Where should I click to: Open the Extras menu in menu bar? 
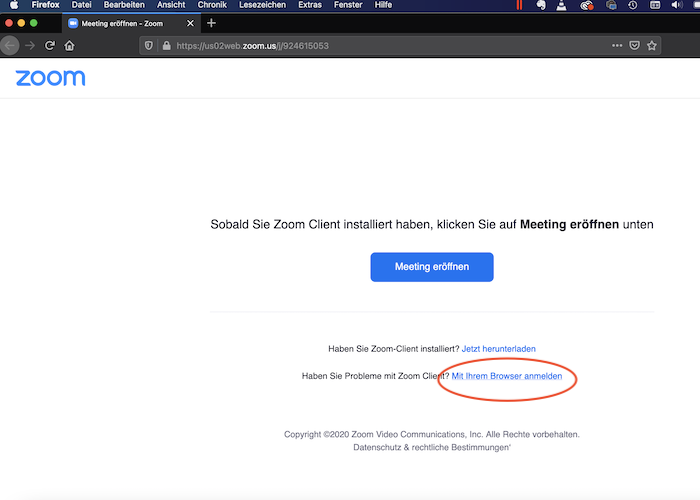pyautogui.click(x=310, y=5)
